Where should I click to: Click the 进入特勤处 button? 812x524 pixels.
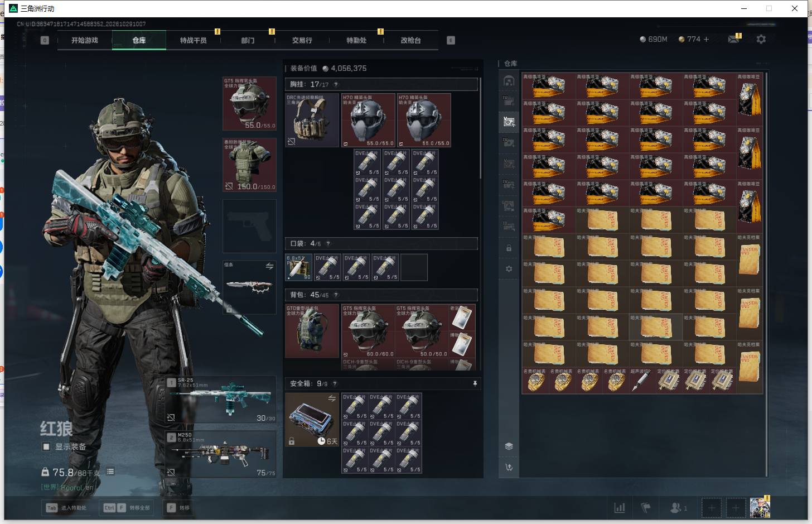[67, 508]
